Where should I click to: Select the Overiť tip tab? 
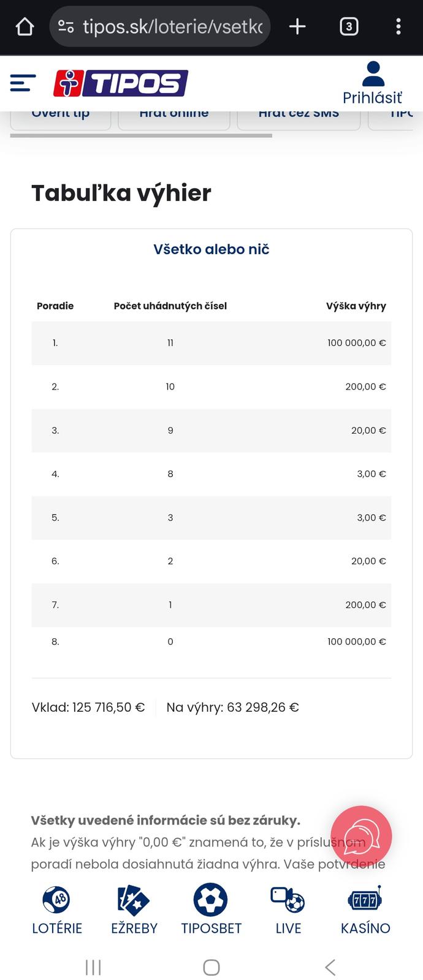click(61, 119)
